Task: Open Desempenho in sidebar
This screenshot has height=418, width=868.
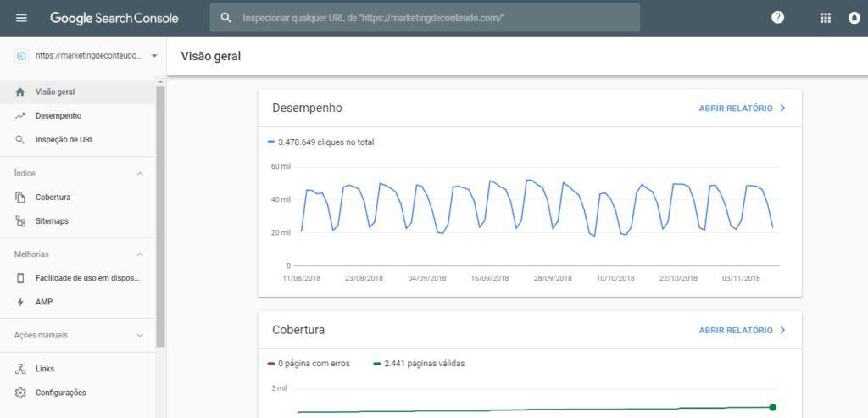Action: 77,115
